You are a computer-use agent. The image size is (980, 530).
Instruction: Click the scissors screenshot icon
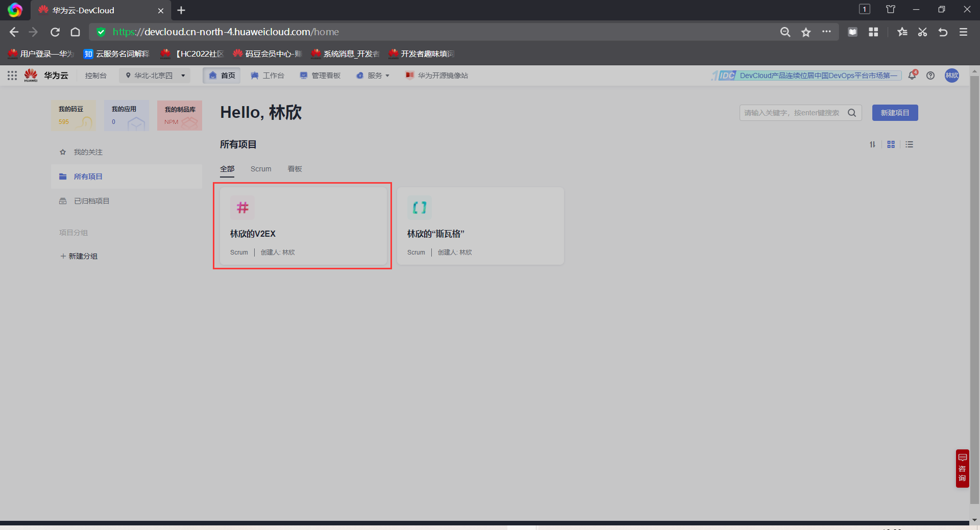[x=922, y=32]
